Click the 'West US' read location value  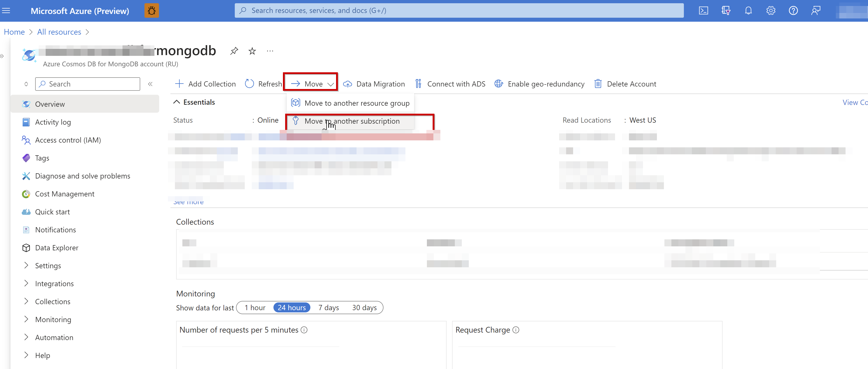click(x=642, y=120)
